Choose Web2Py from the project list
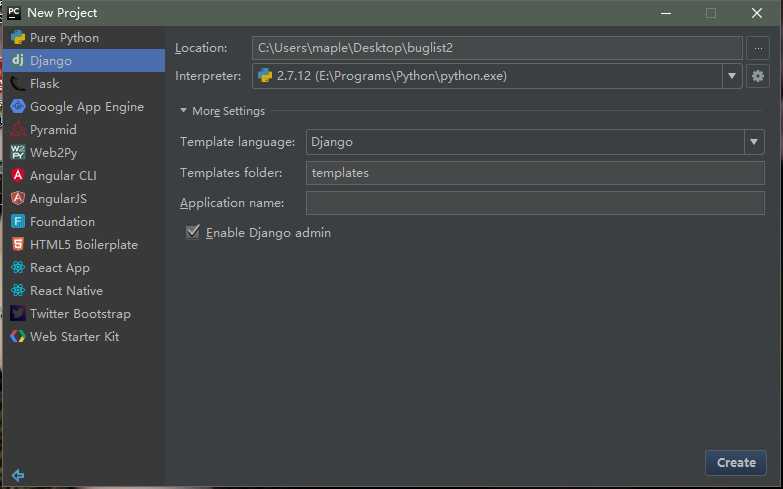The width and height of the screenshot is (783, 489). point(84,152)
